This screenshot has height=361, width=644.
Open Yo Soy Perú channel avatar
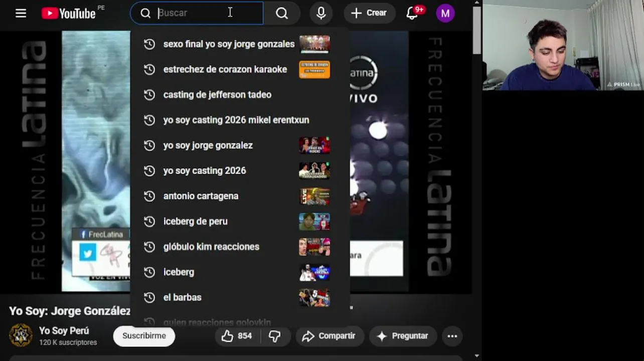(21, 336)
